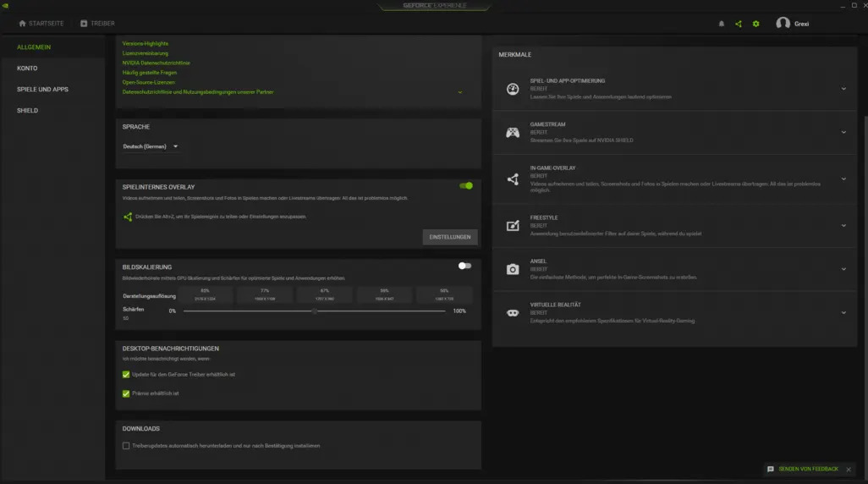Viewport: 868px width, 484px height.
Task: Click the Downloads section heading
Action: coord(140,429)
